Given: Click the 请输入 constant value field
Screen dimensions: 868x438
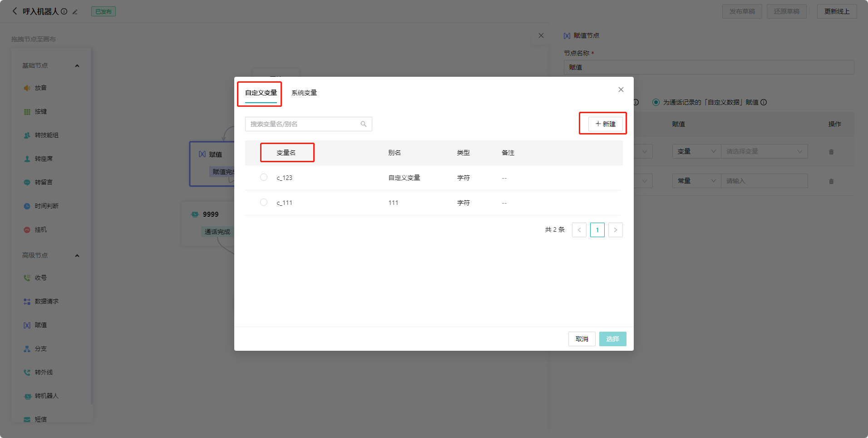Looking at the screenshot, I should click(x=764, y=181).
